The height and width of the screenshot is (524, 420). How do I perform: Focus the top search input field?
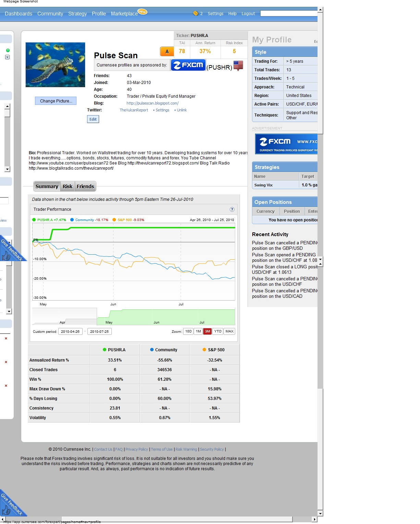tap(289, 13)
